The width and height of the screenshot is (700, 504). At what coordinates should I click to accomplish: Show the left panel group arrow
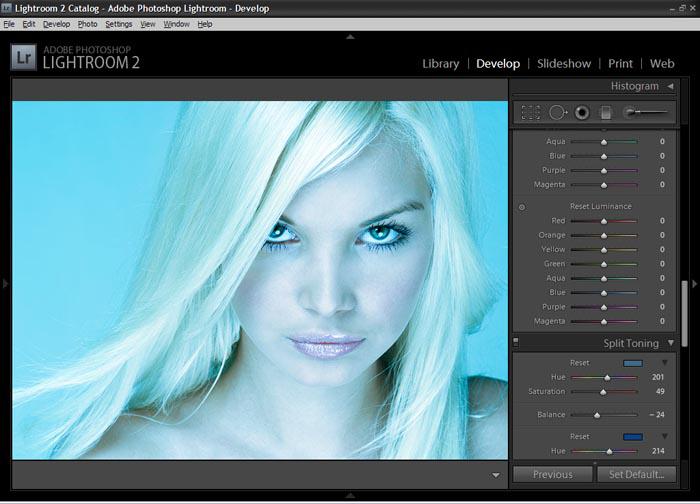point(5,283)
